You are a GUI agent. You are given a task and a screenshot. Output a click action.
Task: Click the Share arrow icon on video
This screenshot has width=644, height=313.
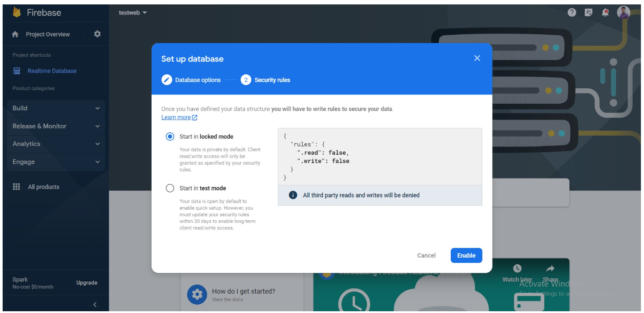pos(550,268)
